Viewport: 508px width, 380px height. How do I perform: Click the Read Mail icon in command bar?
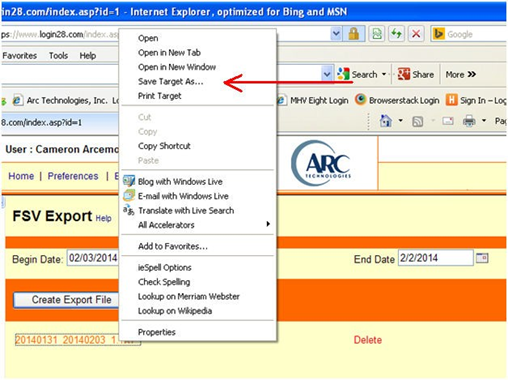pos(448,121)
